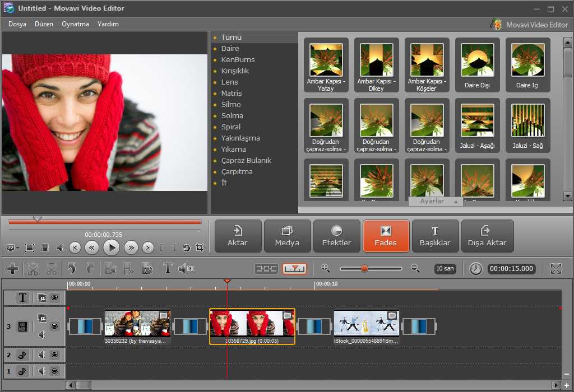The height and width of the screenshot is (392, 574).
Task: Click the crop icon under the preview
Action: [x=200, y=248]
